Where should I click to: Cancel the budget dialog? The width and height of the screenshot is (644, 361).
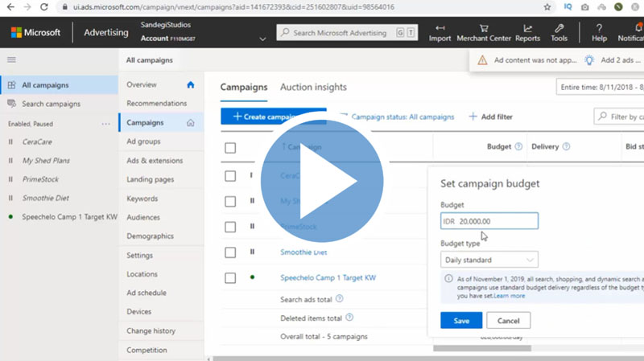[509, 320]
